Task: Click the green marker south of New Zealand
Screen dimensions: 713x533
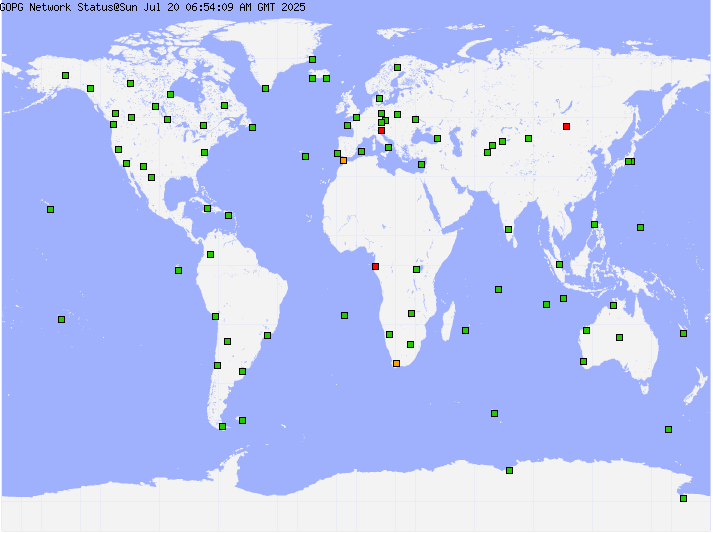Action: pyautogui.click(x=668, y=429)
